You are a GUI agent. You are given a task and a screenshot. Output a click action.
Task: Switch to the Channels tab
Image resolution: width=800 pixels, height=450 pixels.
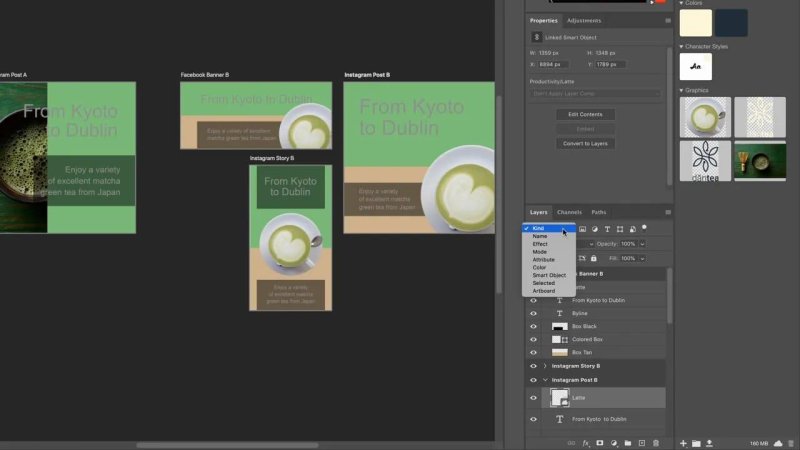point(569,212)
